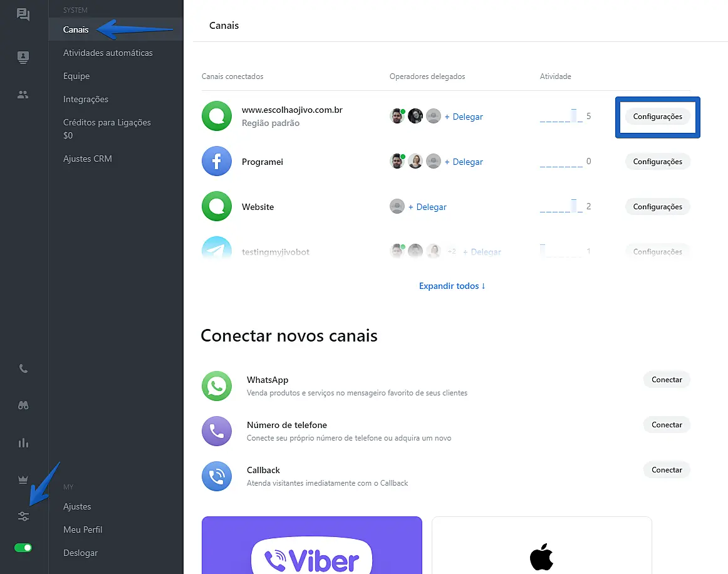Screen dimensions: 728x574
Task: Open the settings sliders icon
Action: pos(23,516)
